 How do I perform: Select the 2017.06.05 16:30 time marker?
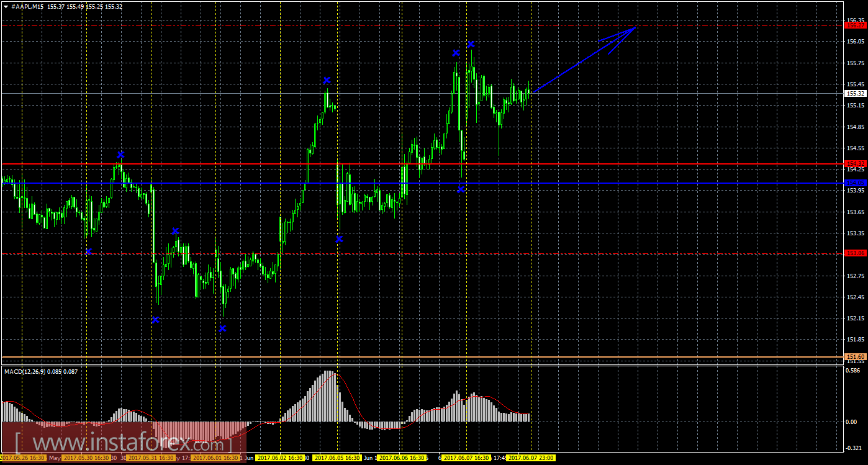pyautogui.click(x=338, y=458)
